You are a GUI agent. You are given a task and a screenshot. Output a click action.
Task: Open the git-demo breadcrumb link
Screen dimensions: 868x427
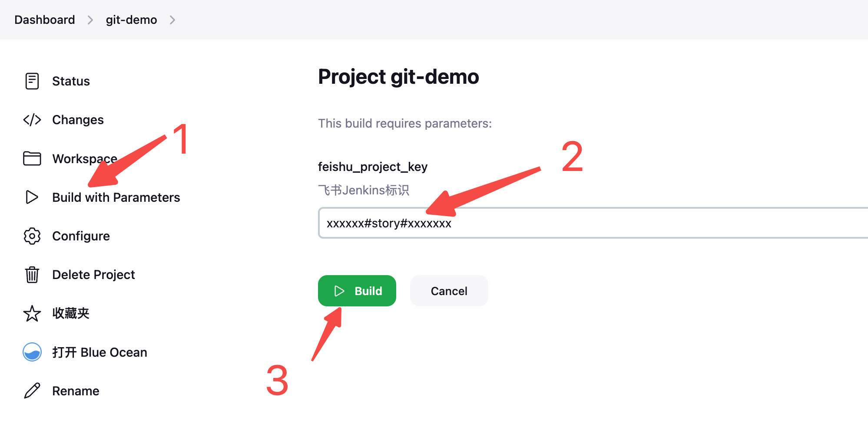[x=131, y=20]
